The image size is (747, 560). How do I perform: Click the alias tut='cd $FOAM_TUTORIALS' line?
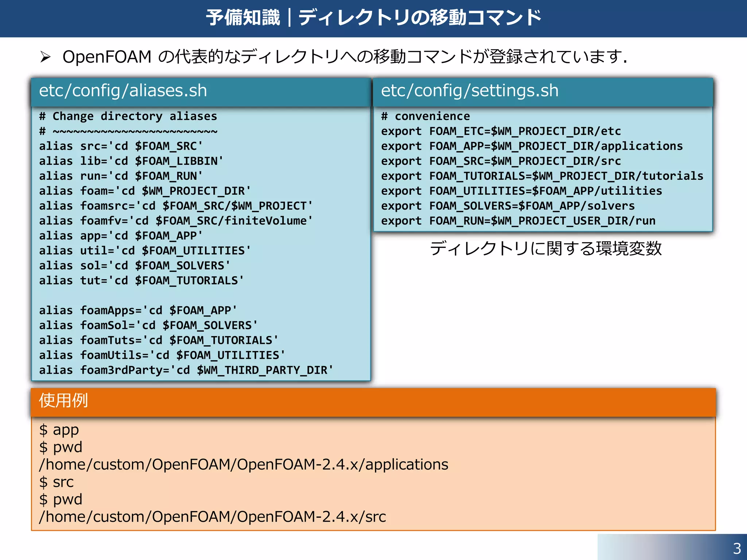(x=142, y=281)
